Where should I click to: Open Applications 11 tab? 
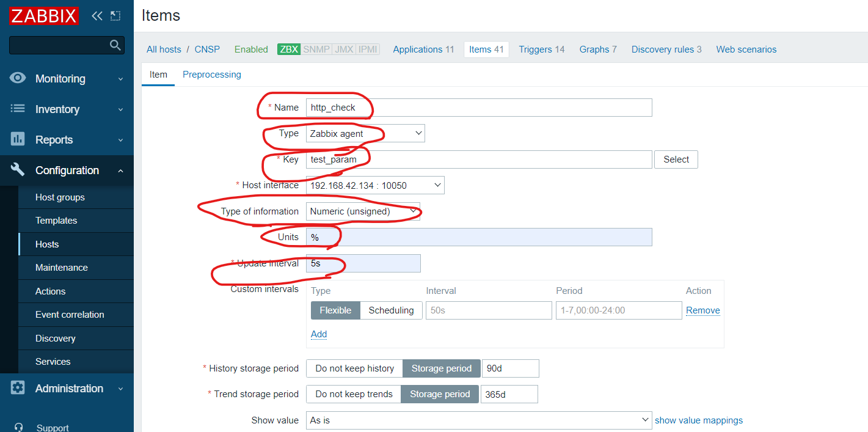pyautogui.click(x=423, y=49)
